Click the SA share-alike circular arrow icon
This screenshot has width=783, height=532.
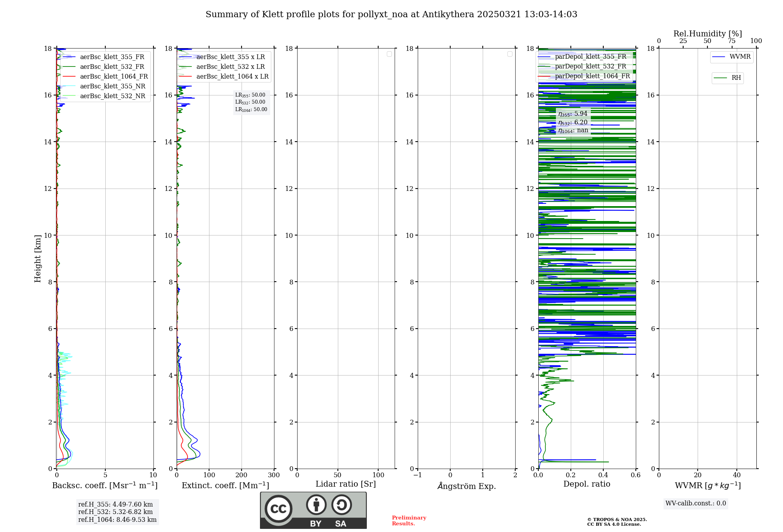click(x=341, y=504)
